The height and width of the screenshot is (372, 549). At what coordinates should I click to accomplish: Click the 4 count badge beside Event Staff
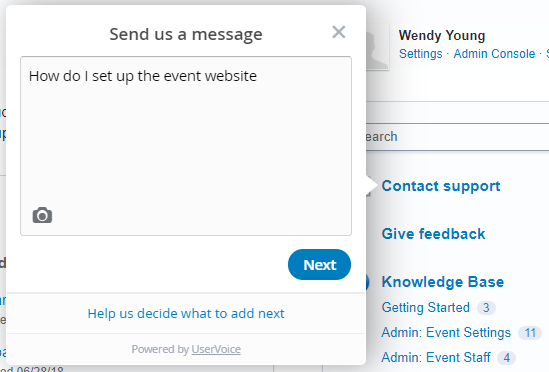tap(506, 358)
